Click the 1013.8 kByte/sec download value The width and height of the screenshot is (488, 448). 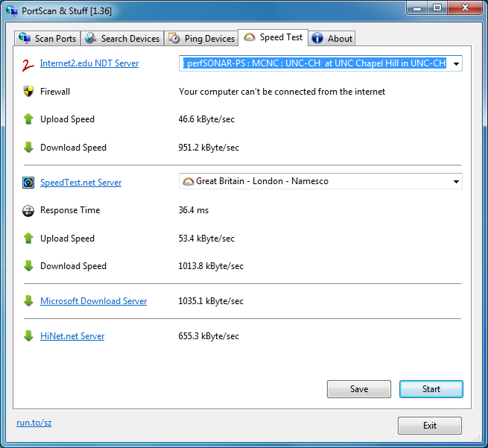click(211, 266)
